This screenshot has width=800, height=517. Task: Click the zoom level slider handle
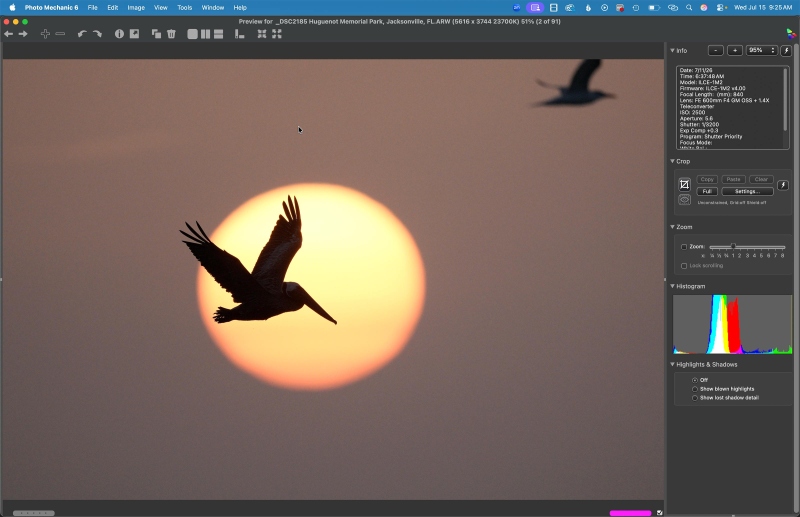coord(733,247)
